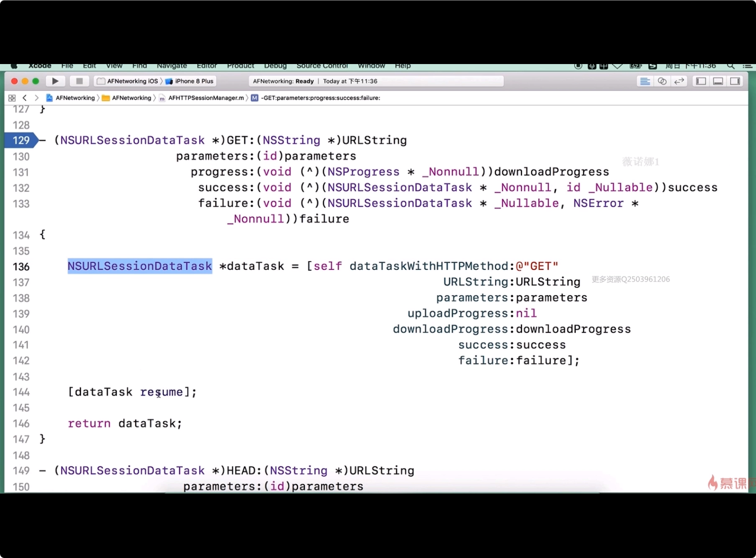This screenshot has width=756, height=558.
Task: Open the Apple menu
Action: [14, 66]
